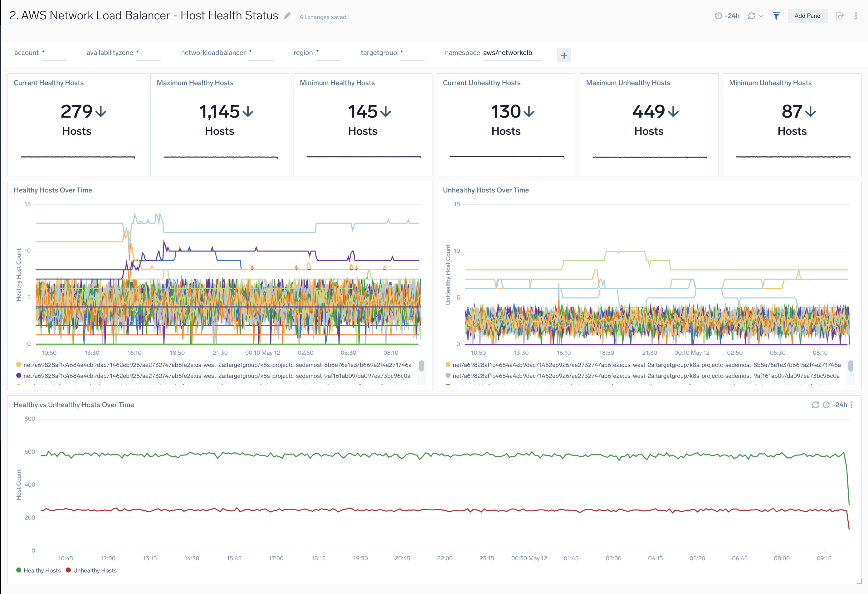Click the -24h label in bottom panel
868x594 pixels.
tap(840, 405)
